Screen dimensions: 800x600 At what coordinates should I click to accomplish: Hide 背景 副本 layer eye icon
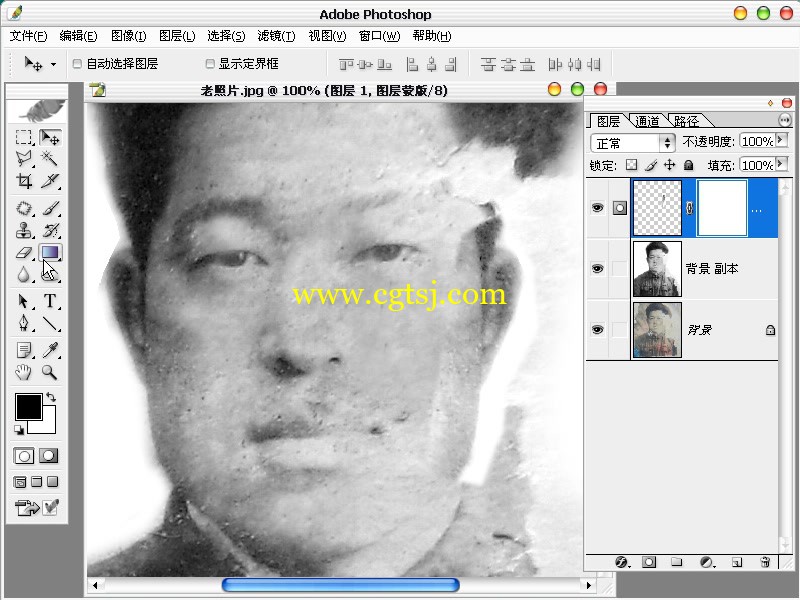[597, 269]
